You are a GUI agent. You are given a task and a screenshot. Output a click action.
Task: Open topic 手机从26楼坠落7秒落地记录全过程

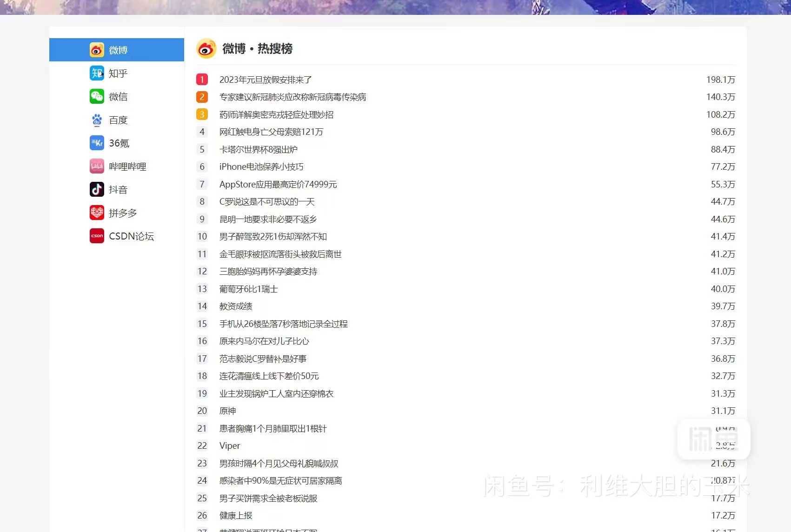(x=284, y=324)
